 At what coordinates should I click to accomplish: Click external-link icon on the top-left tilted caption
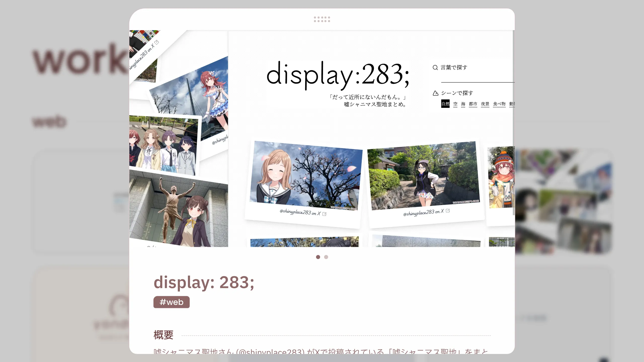click(157, 42)
